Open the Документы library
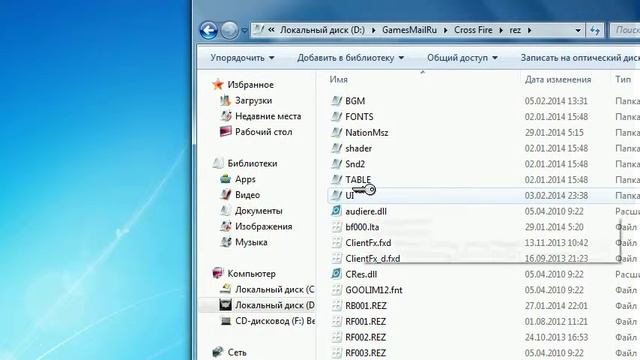Viewport: 640px width, 360px height. pyautogui.click(x=258, y=211)
